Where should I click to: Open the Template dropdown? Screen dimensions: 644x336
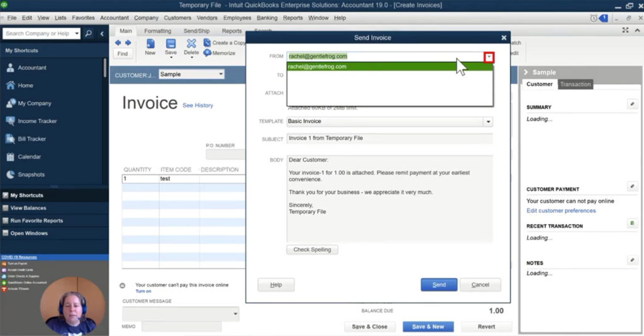click(x=487, y=121)
